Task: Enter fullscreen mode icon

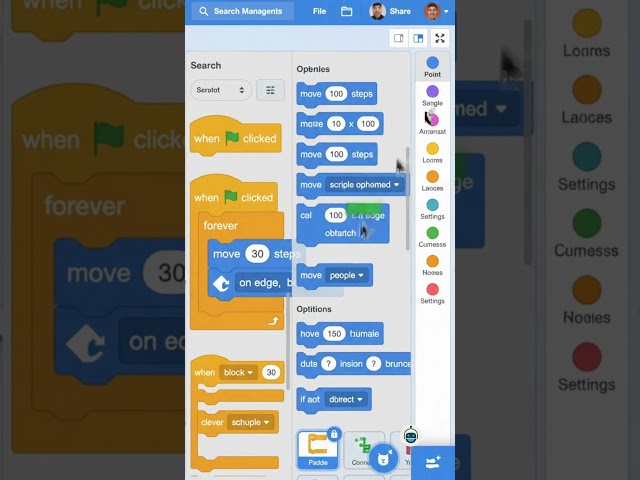Action: click(x=440, y=38)
